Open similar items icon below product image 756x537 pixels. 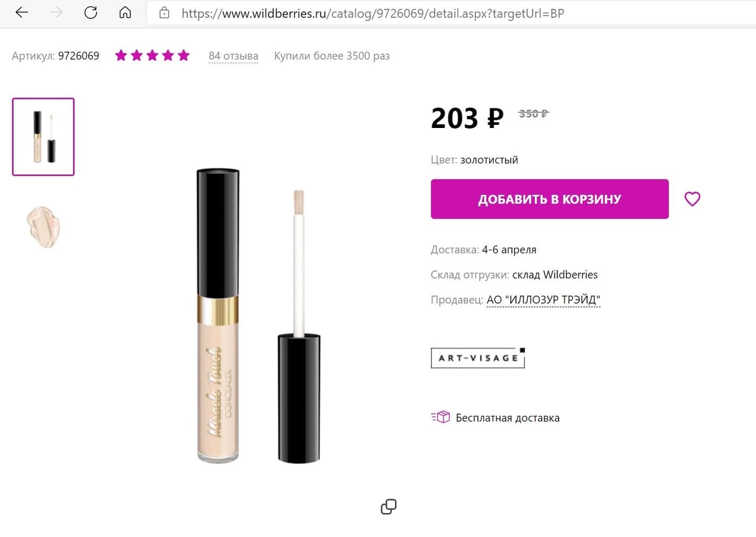pyautogui.click(x=389, y=507)
